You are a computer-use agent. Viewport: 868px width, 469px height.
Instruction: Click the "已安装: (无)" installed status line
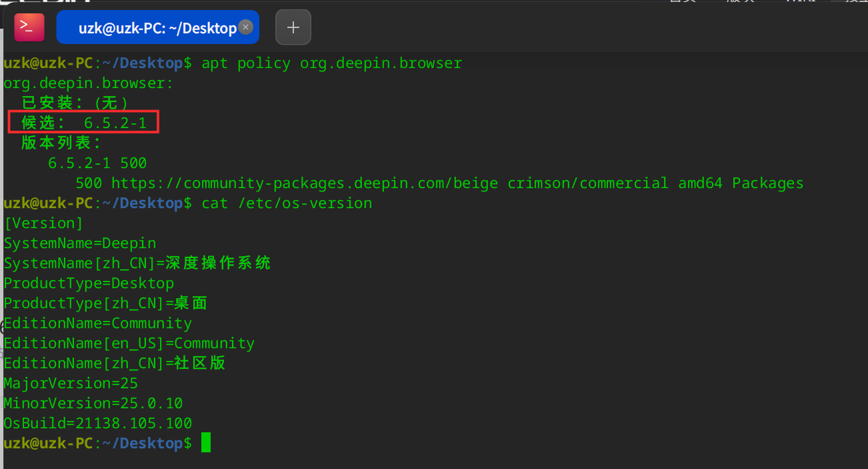pos(75,103)
